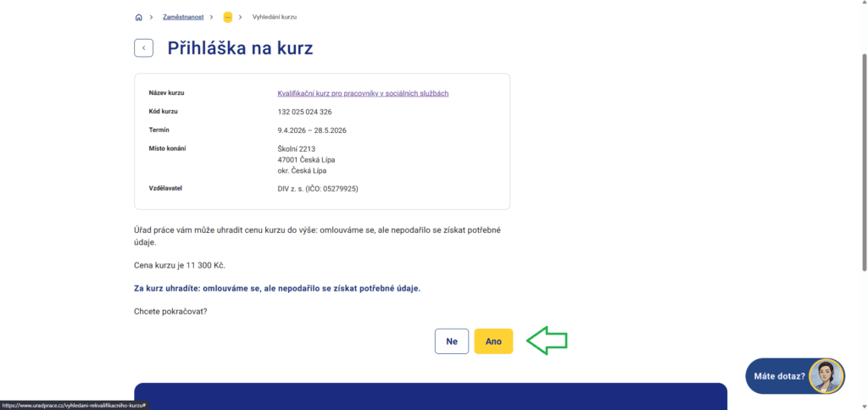The height and width of the screenshot is (410, 868).
Task: Click provider DIV z. s. (IČO: 05279925)
Action: pos(318,189)
